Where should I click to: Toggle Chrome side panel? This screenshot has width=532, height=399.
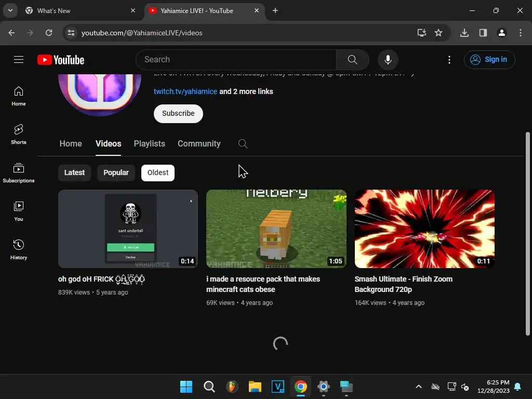pyautogui.click(x=483, y=33)
